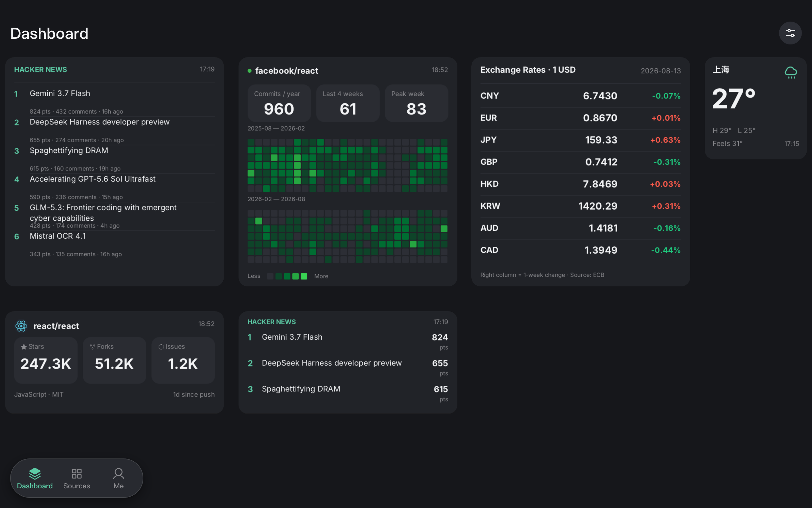Screen dimensions: 812x508
Task: Click the JavaScript · MIT label
Action: click(x=39, y=394)
